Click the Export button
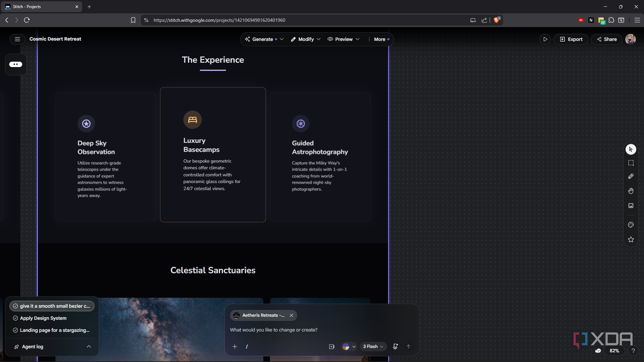This screenshot has height=362, width=644. point(571,39)
